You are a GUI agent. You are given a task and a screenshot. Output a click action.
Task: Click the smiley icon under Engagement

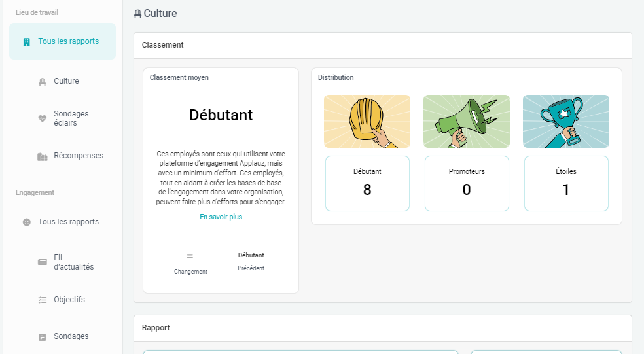pyautogui.click(x=27, y=222)
